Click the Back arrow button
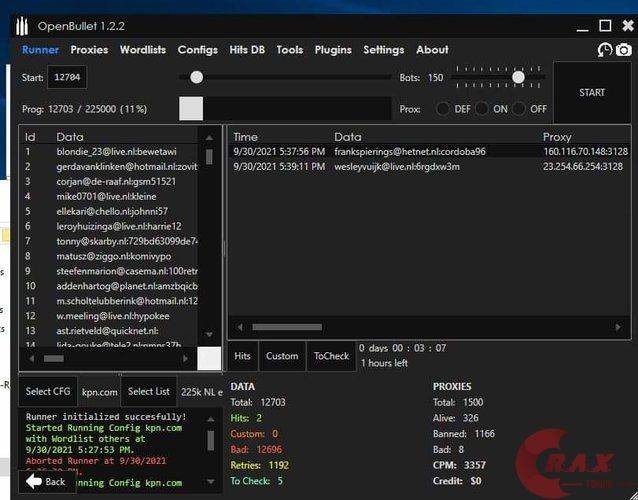Image resolution: width=638 pixels, height=500 pixels. coord(46,482)
